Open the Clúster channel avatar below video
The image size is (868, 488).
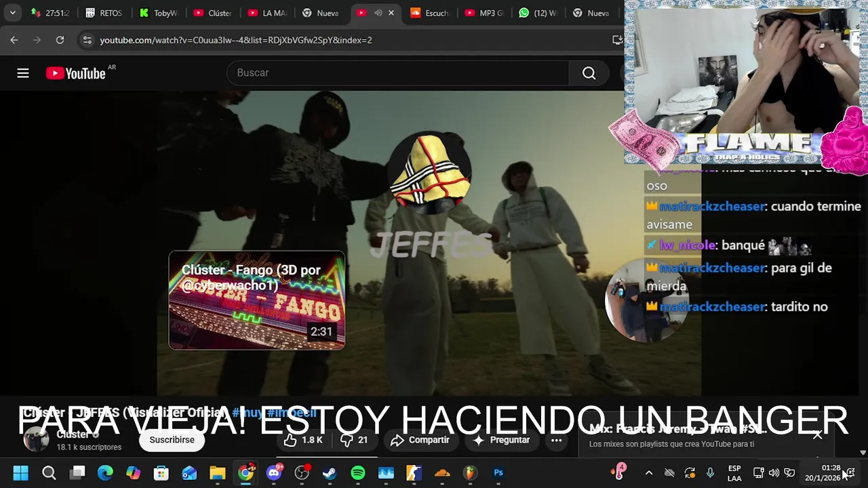click(36, 439)
